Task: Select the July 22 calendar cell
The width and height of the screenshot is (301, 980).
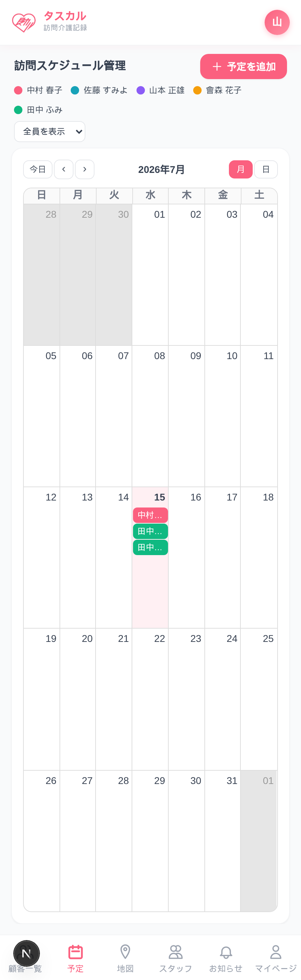Action: 150,699
